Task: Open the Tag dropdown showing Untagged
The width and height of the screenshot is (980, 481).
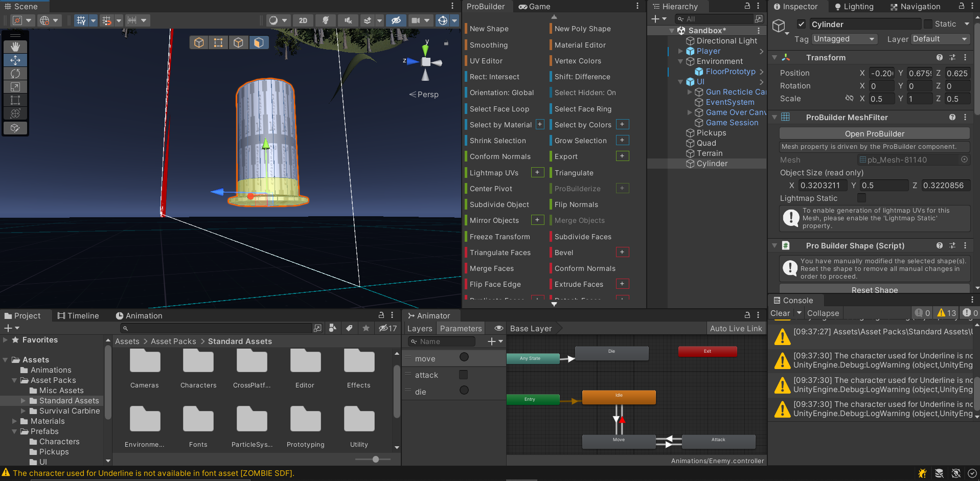Action: click(x=844, y=39)
